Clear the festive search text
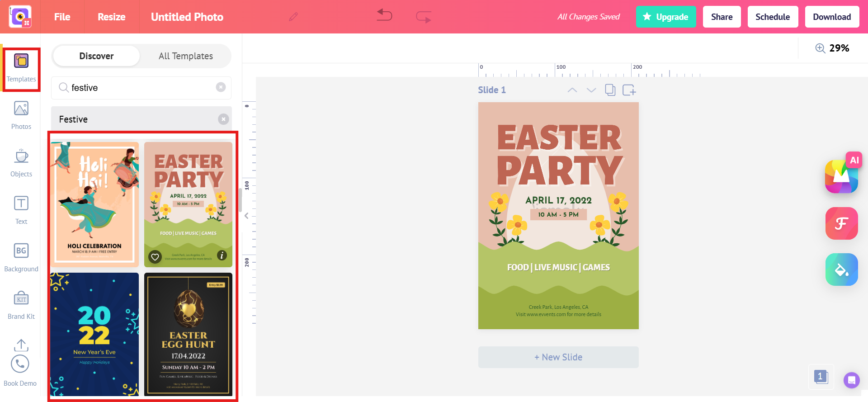The height and width of the screenshot is (402, 868). (221, 87)
